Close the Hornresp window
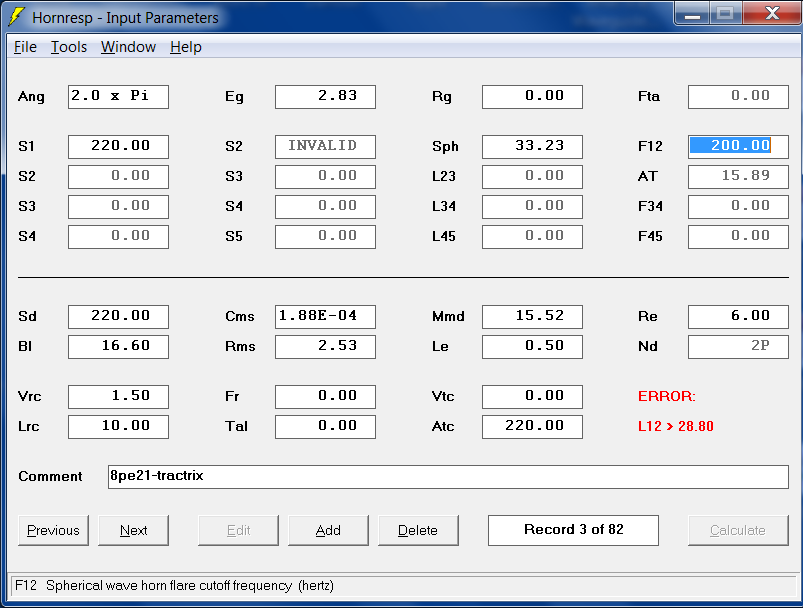Screen dimensions: 803x608 (771, 14)
